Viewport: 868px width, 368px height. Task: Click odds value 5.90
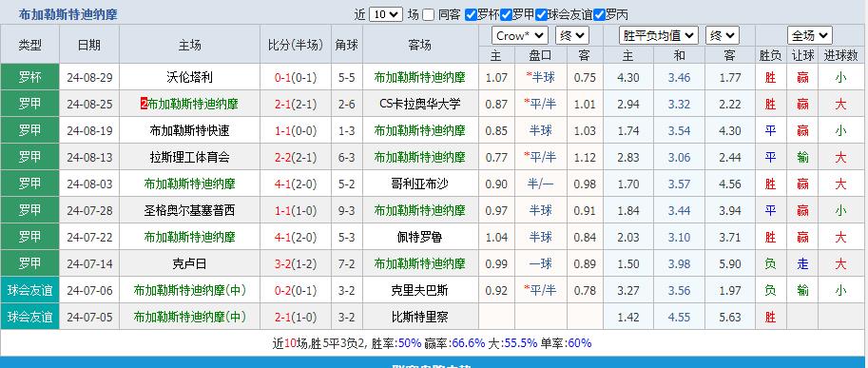(x=729, y=264)
